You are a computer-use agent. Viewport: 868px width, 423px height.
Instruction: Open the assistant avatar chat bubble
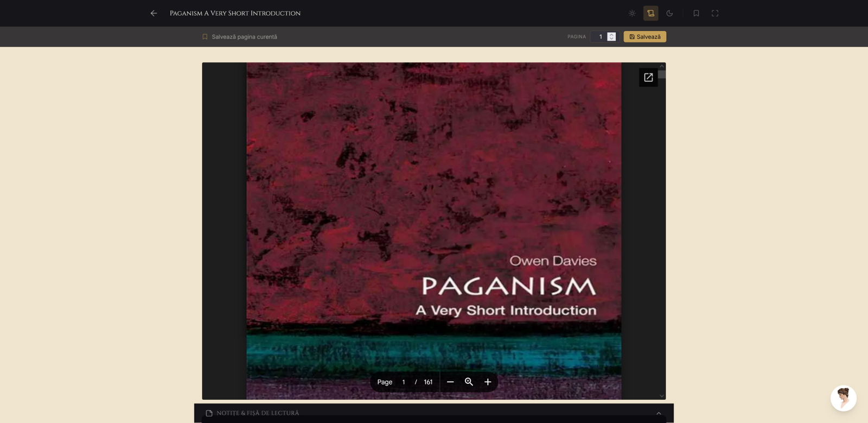(843, 399)
